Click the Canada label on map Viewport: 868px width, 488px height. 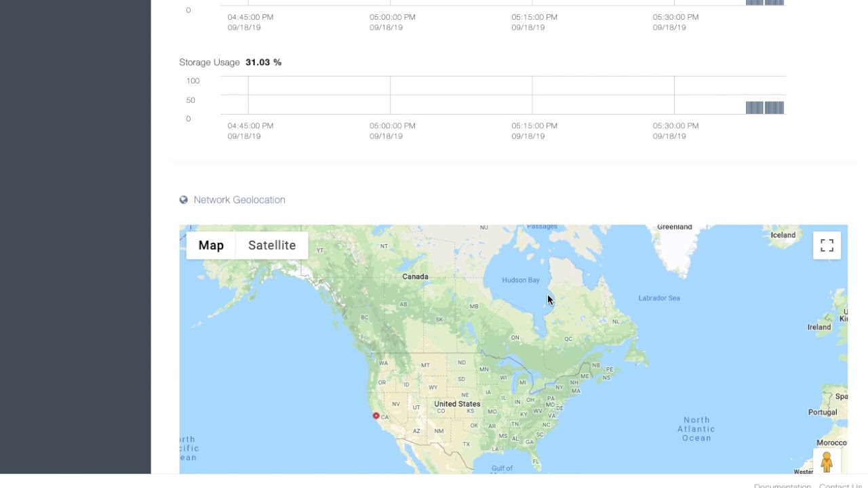415,277
